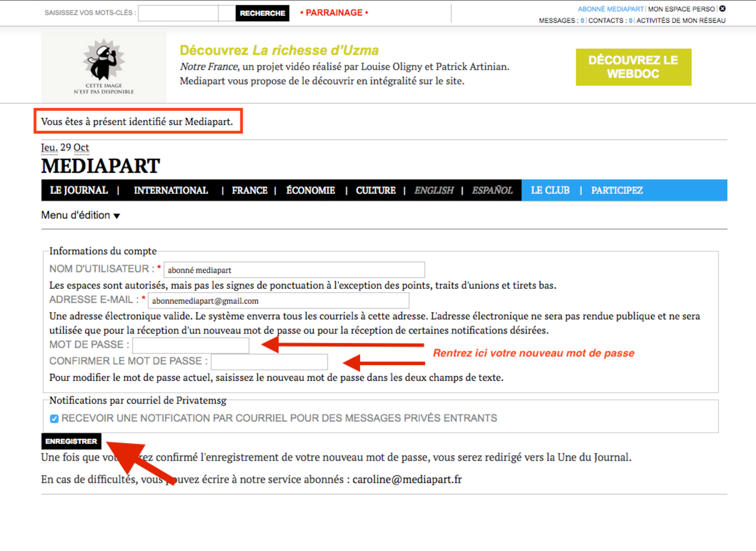Click the Mot de passe input field
Image resolution: width=756 pixels, height=551 pixels.
pyautogui.click(x=191, y=345)
